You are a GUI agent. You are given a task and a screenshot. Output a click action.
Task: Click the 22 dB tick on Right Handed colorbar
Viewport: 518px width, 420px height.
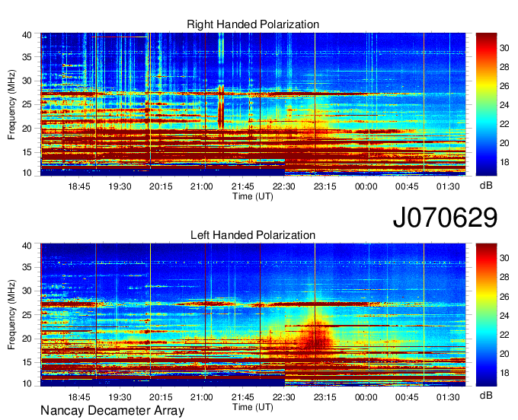[504, 124]
